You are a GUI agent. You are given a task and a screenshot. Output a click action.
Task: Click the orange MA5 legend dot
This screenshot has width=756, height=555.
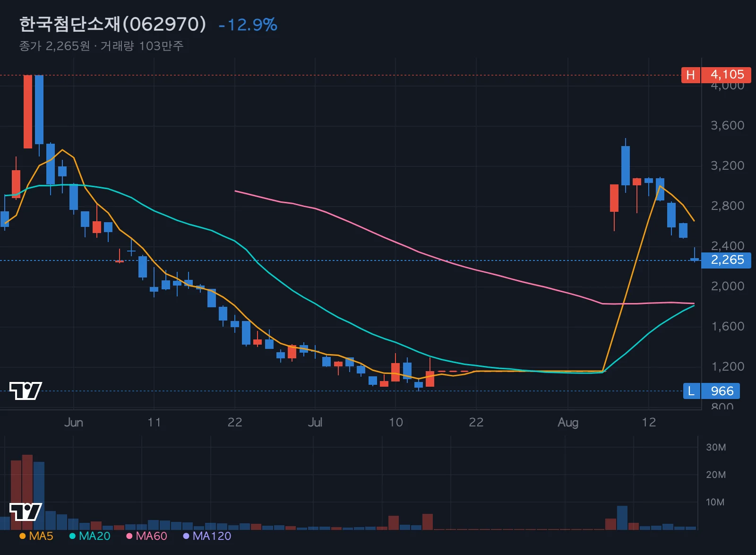click(22, 536)
